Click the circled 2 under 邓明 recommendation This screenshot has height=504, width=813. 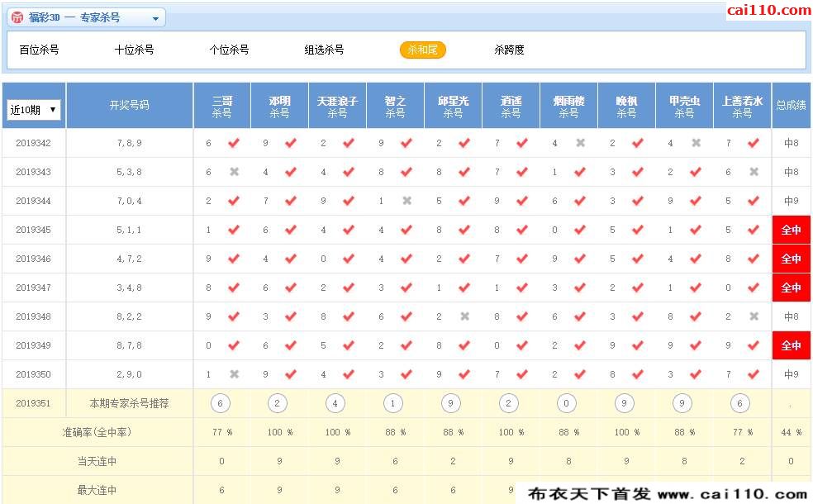278,403
